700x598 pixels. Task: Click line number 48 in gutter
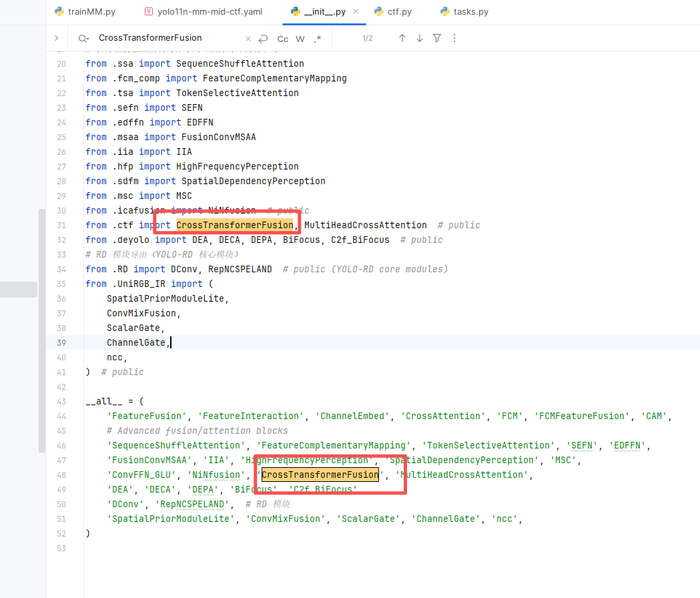click(x=61, y=475)
